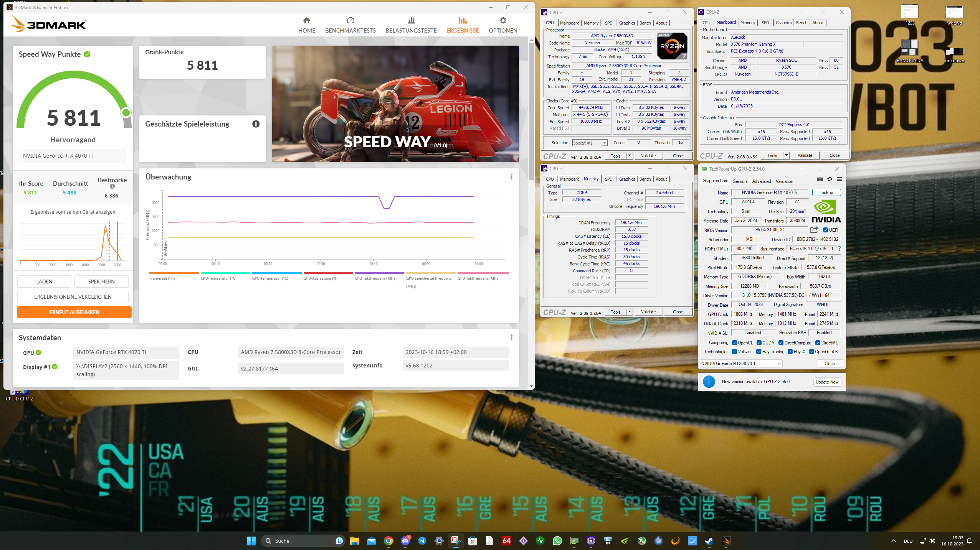The image size is (980, 550).
Task: Open Bench tab in CPU-Z Processor window
Action: coord(645,23)
